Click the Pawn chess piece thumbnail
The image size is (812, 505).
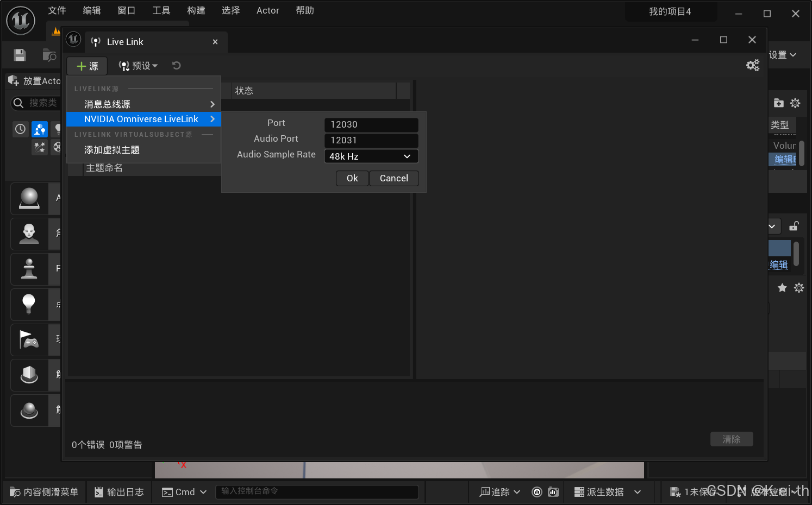coord(29,269)
